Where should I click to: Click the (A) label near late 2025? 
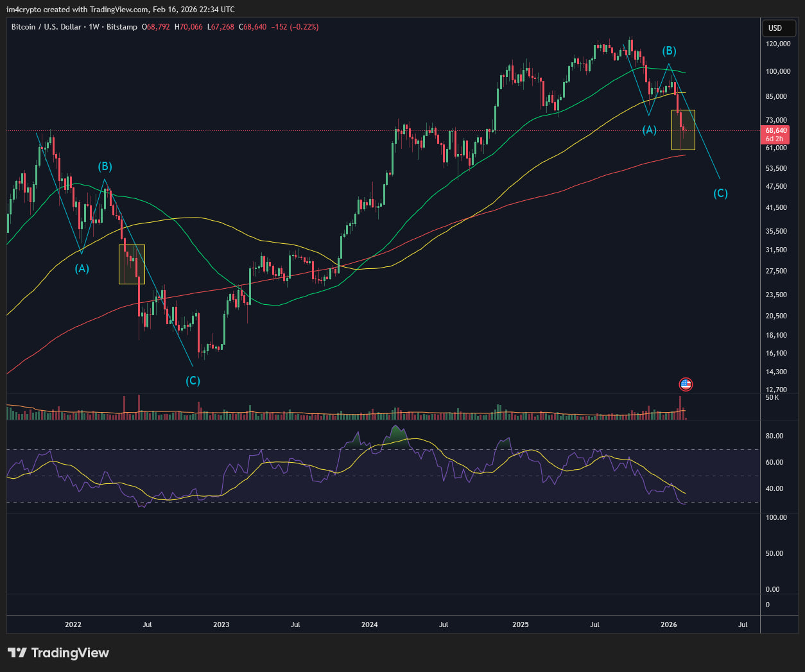click(650, 130)
